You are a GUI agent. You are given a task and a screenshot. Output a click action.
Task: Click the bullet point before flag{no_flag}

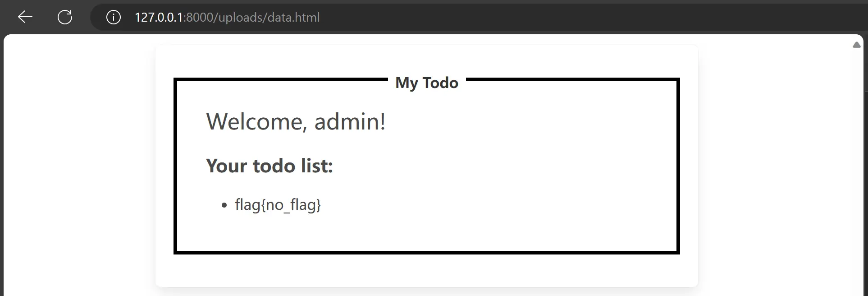pos(224,206)
